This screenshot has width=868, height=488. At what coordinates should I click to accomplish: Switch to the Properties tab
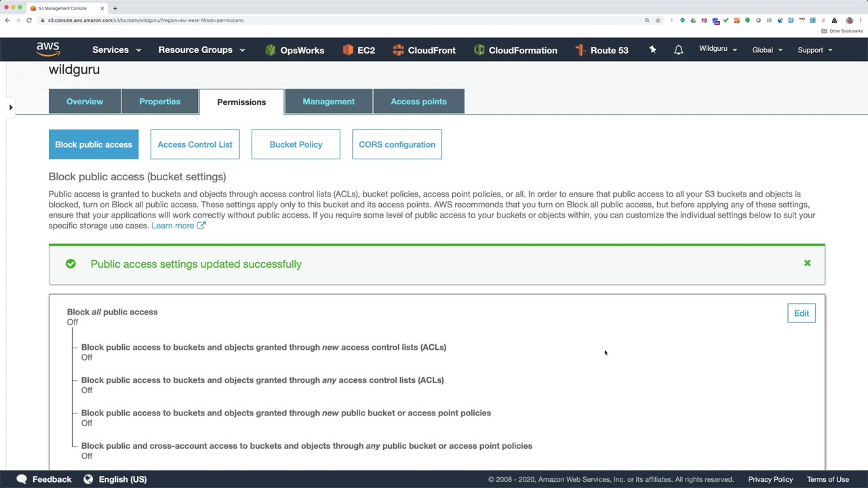pyautogui.click(x=160, y=101)
